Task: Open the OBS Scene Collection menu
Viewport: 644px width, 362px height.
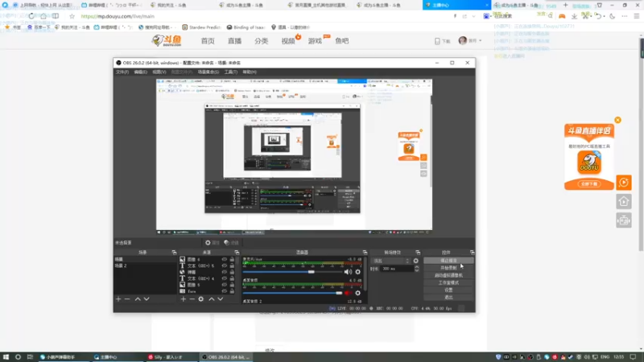Action: click(x=208, y=72)
